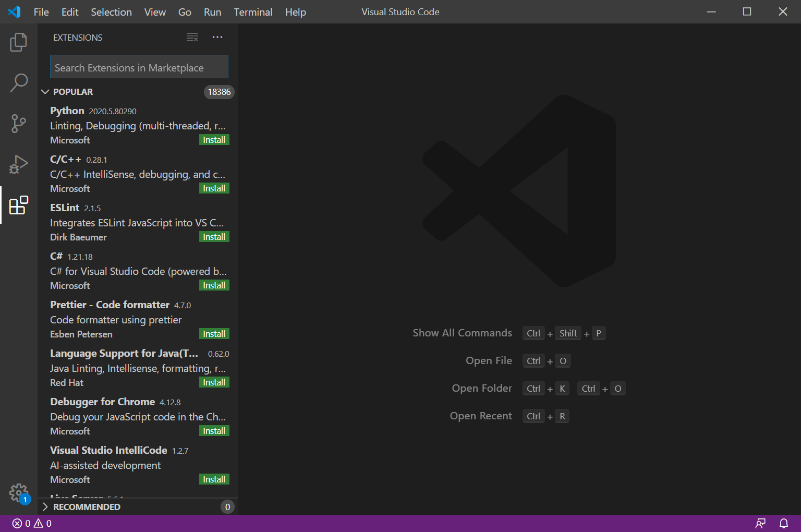Open Extensions panel more actions menu
Screen dimensions: 801x532
217,37
